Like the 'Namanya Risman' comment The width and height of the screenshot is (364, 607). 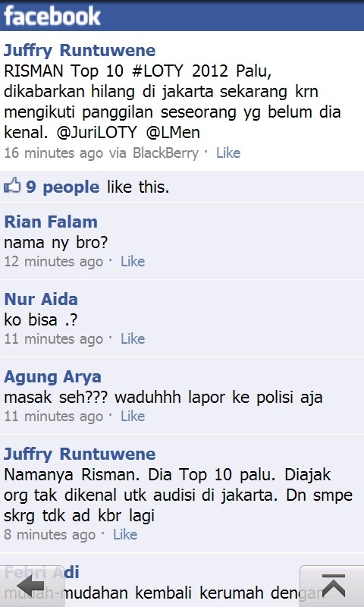pos(125,535)
